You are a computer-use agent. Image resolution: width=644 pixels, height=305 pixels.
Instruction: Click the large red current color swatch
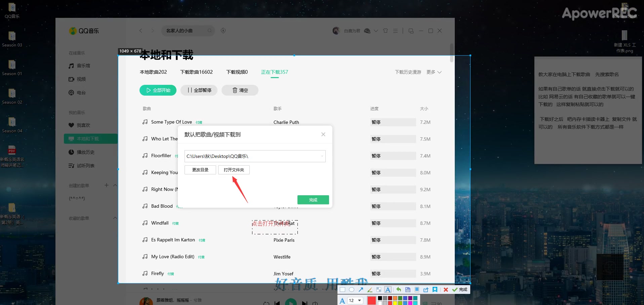371,300
